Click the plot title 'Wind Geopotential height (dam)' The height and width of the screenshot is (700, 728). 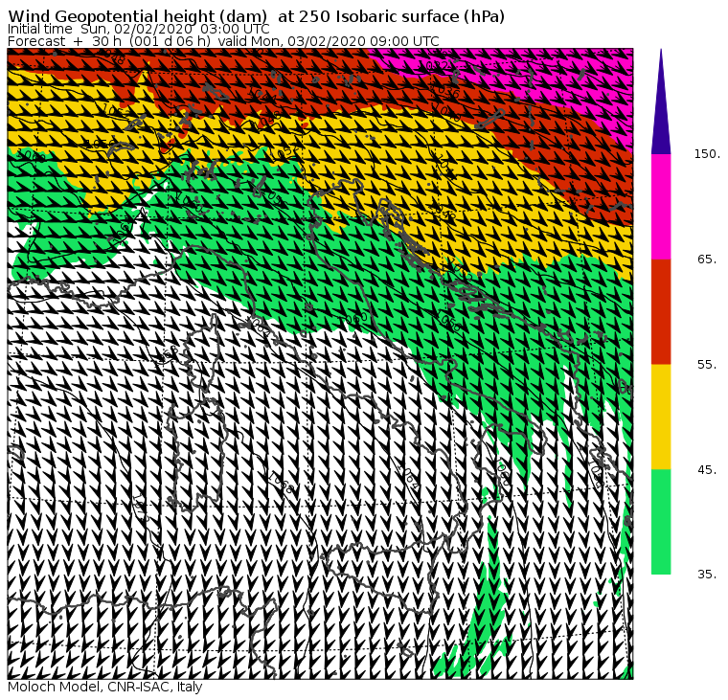[138, 16]
